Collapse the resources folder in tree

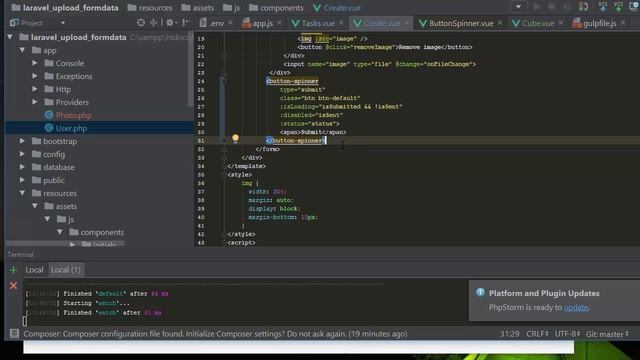pyautogui.click(x=22, y=193)
